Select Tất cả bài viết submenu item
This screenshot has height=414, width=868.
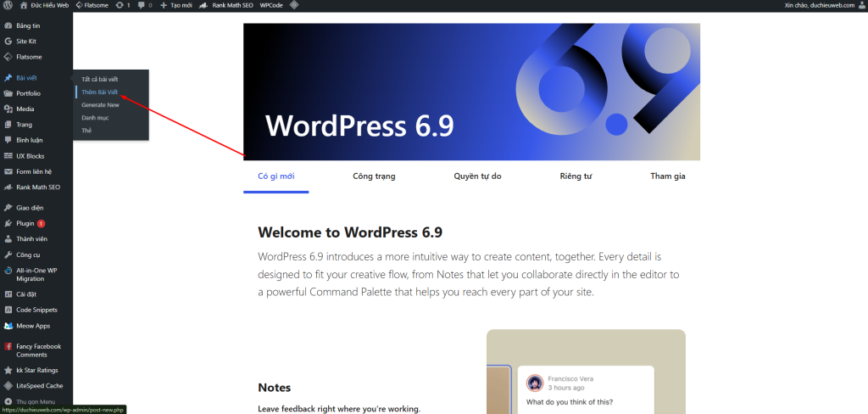100,79
